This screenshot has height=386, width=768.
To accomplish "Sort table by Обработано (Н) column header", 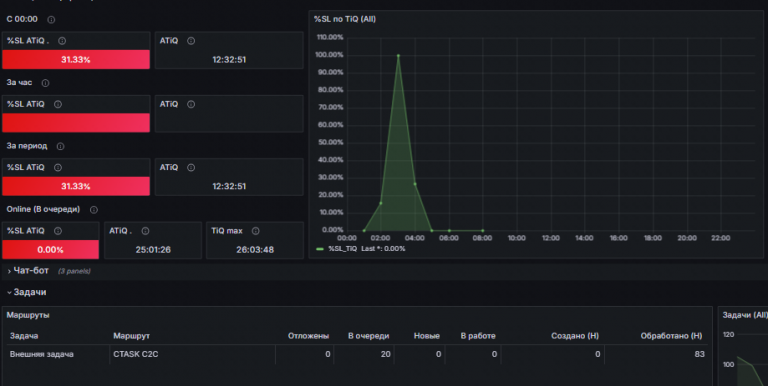I will pyautogui.click(x=672, y=336).
